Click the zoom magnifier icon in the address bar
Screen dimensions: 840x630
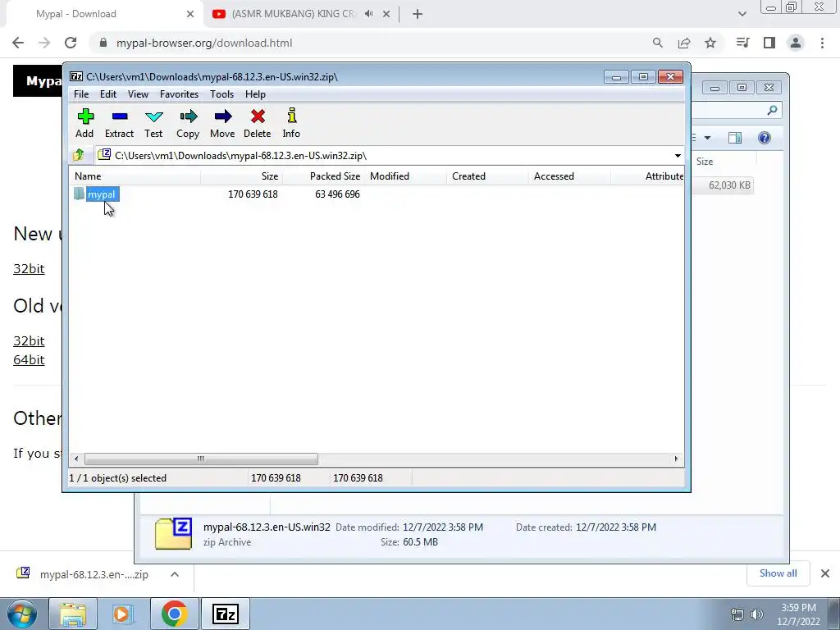pos(658,43)
